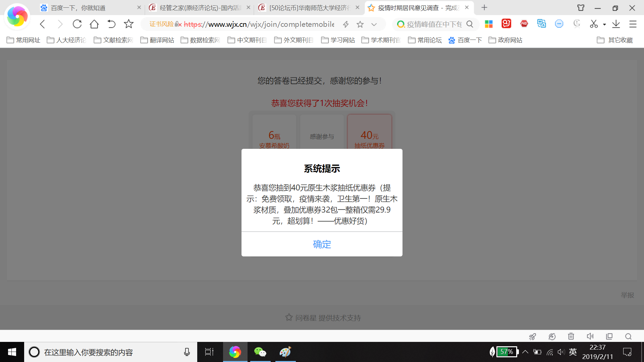The height and width of the screenshot is (362, 644).
Task: Click 确定 button in system dialog
Action: tap(322, 244)
